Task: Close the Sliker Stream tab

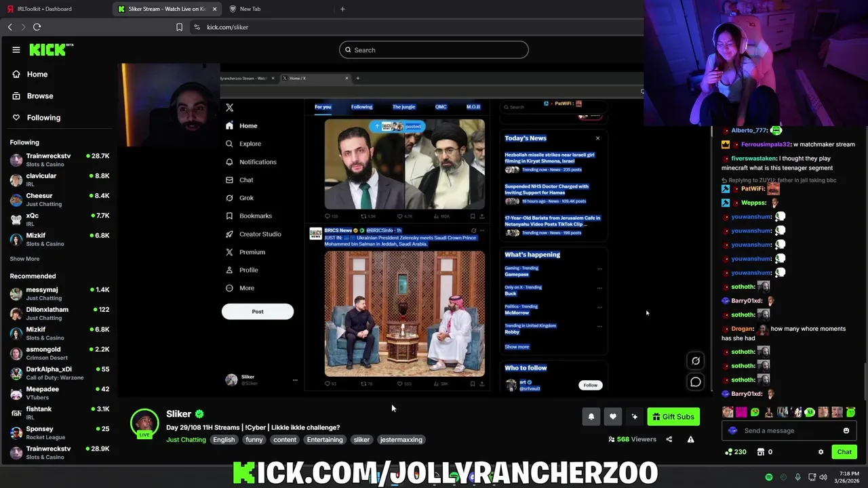Action: (x=215, y=9)
